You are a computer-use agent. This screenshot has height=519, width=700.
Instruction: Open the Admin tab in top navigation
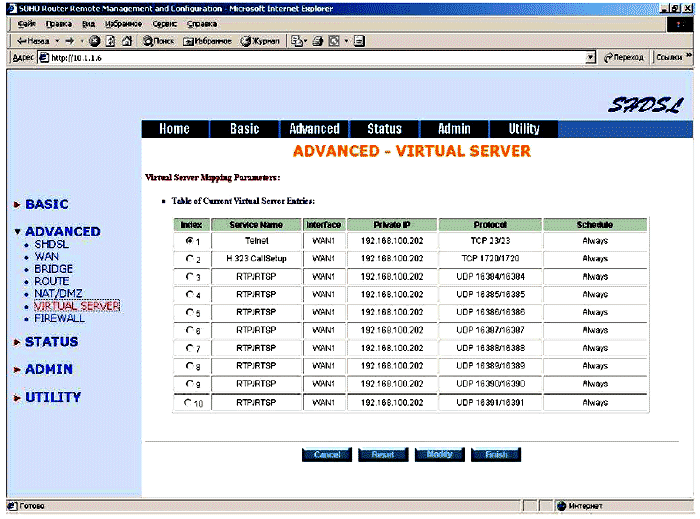tap(454, 129)
